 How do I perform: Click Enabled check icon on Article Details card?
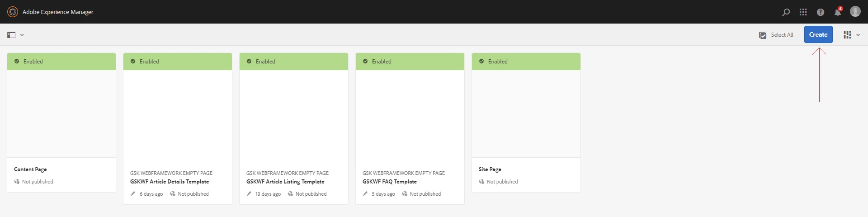pos(133,61)
